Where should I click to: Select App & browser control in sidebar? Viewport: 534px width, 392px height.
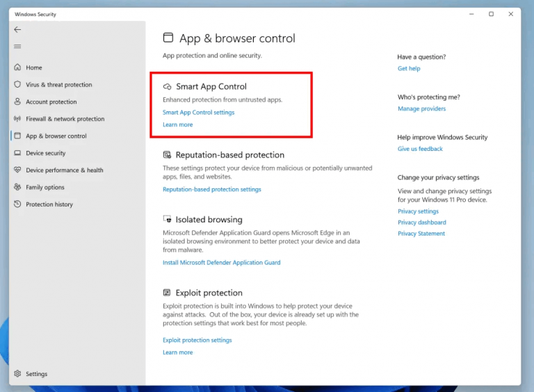tap(56, 136)
